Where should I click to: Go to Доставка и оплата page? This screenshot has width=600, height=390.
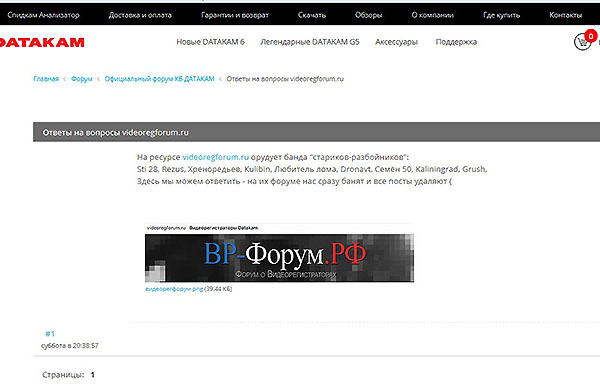pyautogui.click(x=140, y=15)
